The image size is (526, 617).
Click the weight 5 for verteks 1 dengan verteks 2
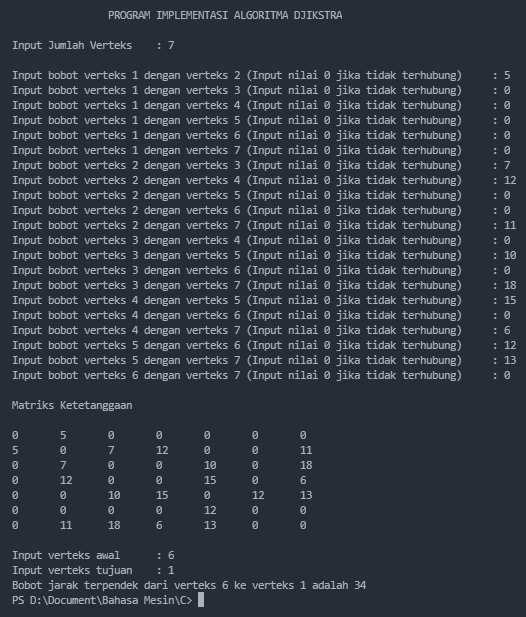point(507,75)
